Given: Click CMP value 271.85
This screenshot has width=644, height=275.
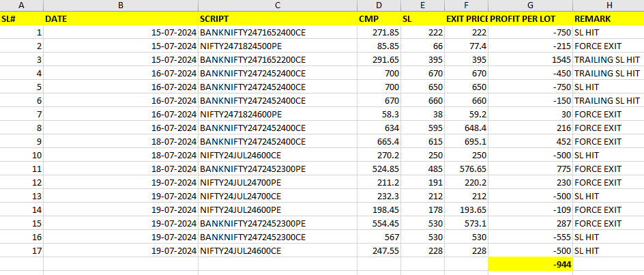Looking at the screenshot, I should point(379,33).
